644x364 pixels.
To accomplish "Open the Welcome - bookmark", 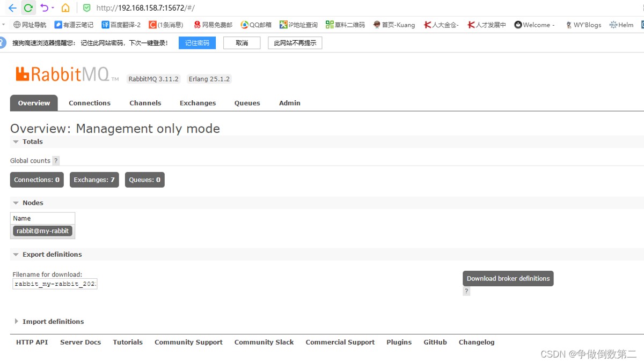I will point(535,25).
